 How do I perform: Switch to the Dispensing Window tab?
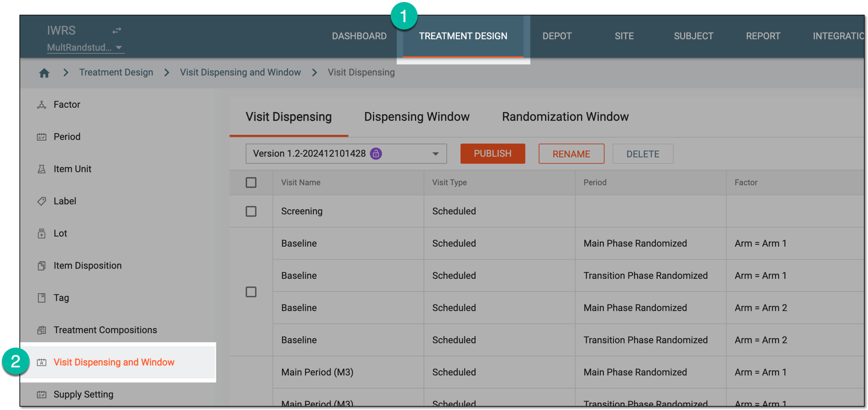[417, 117]
